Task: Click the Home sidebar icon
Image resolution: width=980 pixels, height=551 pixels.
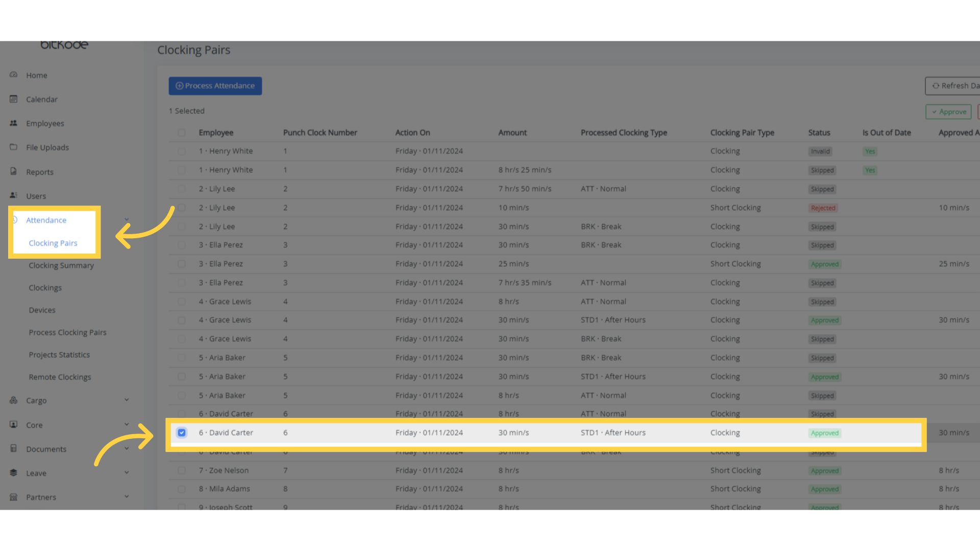Action: click(x=14, y=75)
